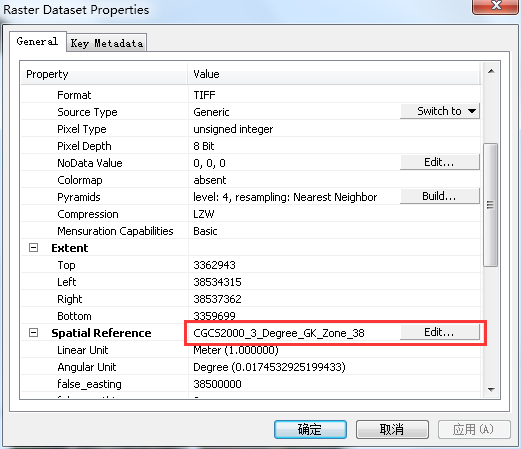Build pyramids with the Build button

pyautogui.click(x=440, y=196)
